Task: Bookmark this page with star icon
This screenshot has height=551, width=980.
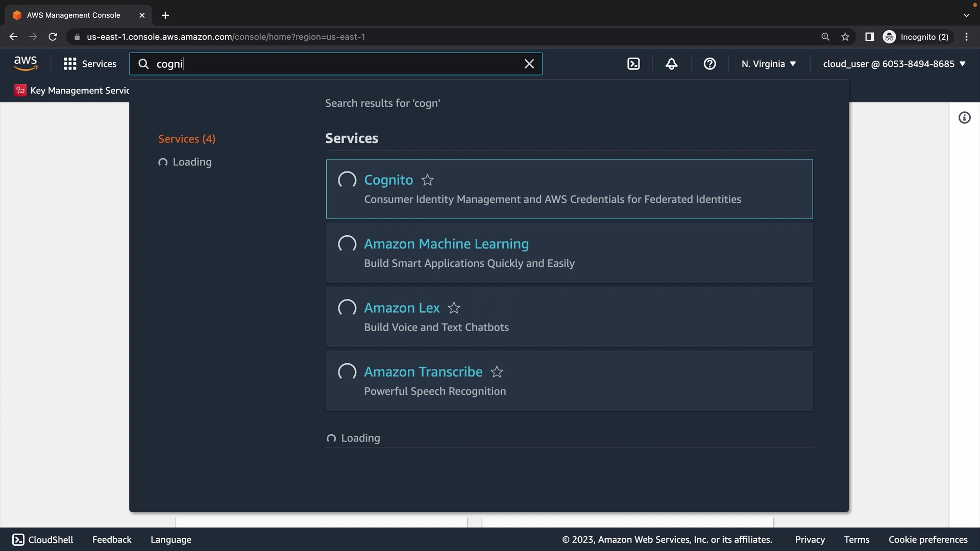Action: click(x=845, y=37)
